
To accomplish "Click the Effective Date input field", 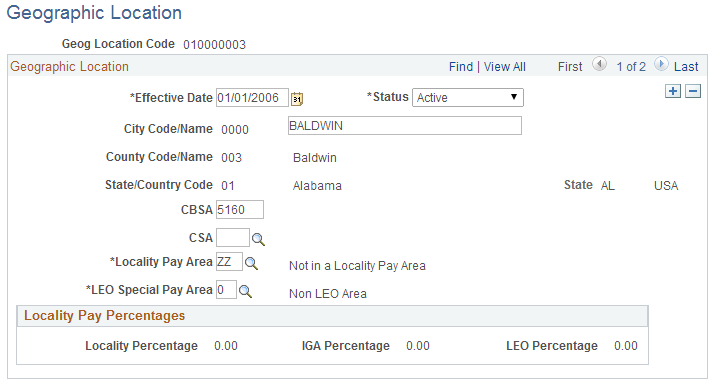I will pos(252,97).
